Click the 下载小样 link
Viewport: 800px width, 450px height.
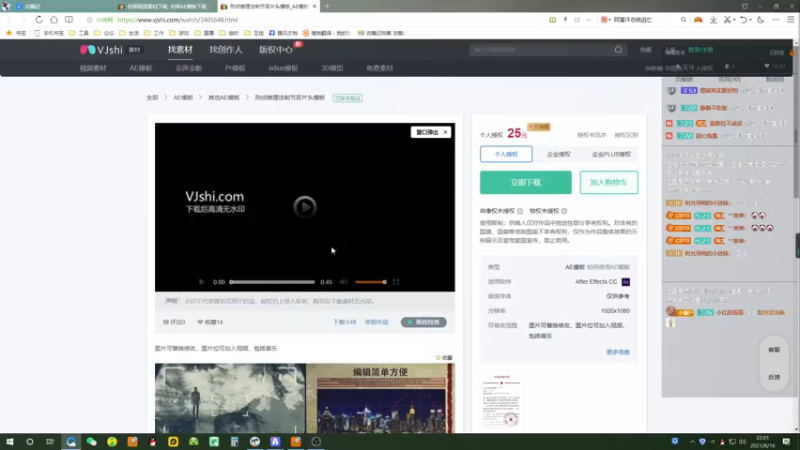pyautogui.click(x=344, y=322)
